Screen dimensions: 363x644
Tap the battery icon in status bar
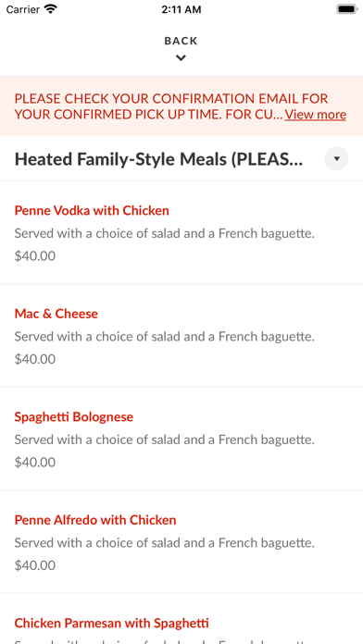(347, 9)
